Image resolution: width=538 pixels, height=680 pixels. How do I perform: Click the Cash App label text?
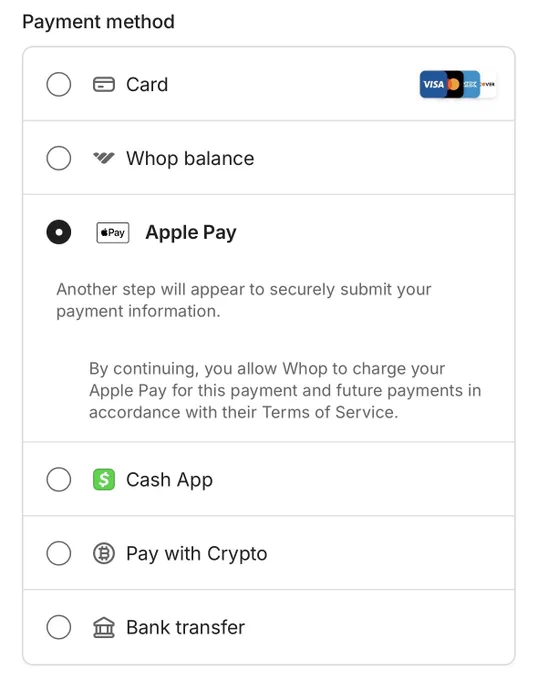(x=169, y=480)
